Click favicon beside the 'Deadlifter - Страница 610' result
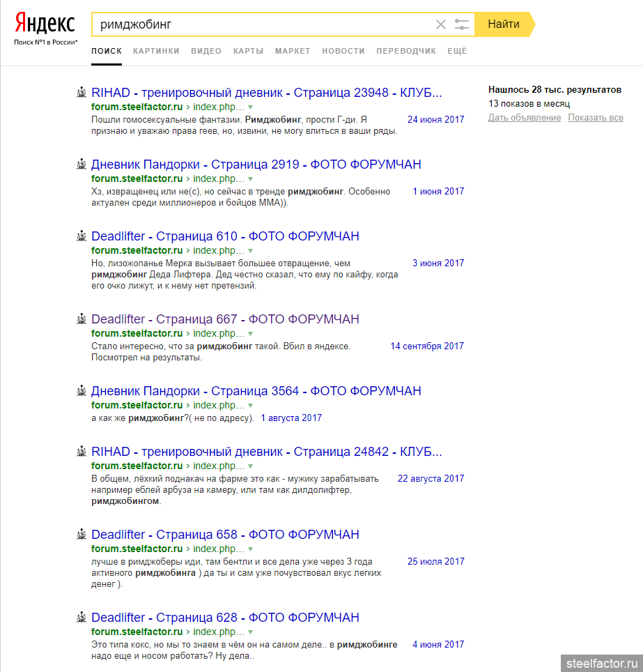The image size is (643, 672). point(81,236)
